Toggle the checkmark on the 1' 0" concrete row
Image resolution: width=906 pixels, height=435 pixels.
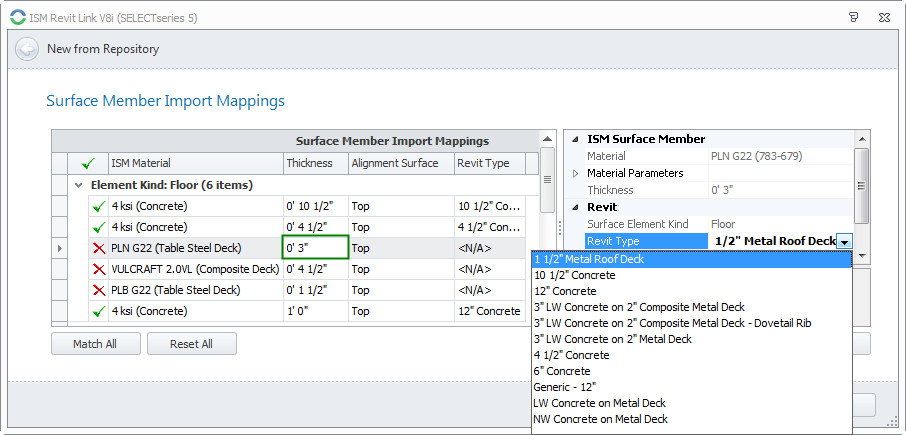99,311
